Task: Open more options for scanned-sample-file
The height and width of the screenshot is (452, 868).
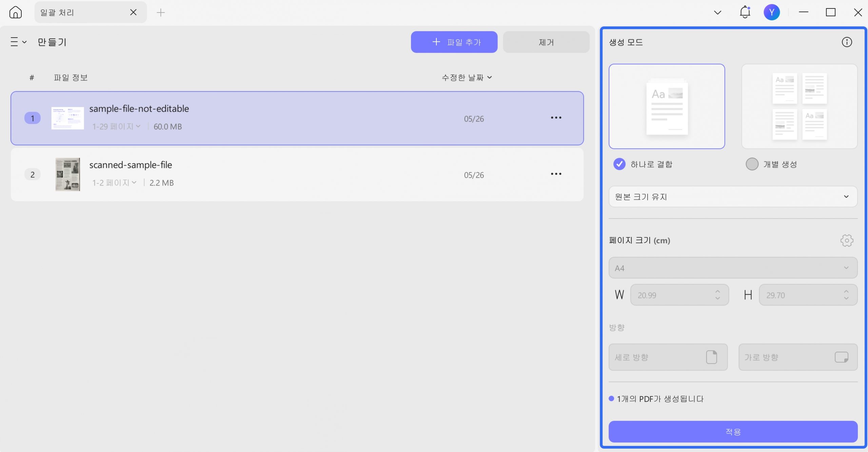Action: point(556,174)
